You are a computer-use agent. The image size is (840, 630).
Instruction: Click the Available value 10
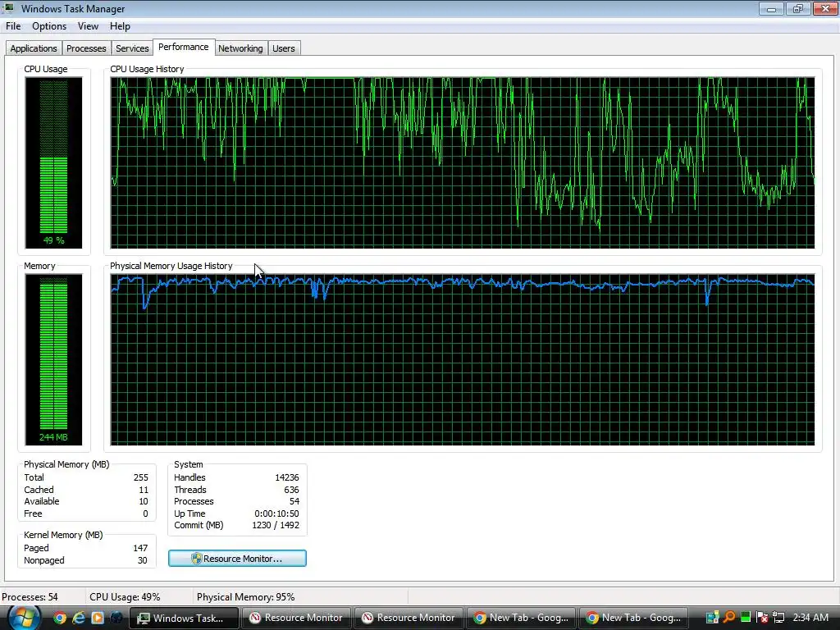144,501
